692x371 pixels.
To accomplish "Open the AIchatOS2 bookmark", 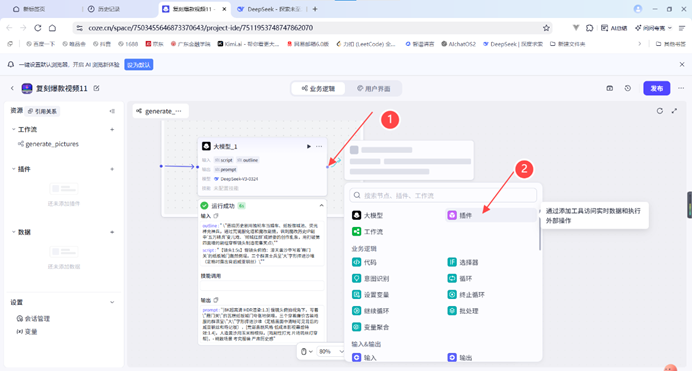I will pyautogui.click(x=459, y=44).
